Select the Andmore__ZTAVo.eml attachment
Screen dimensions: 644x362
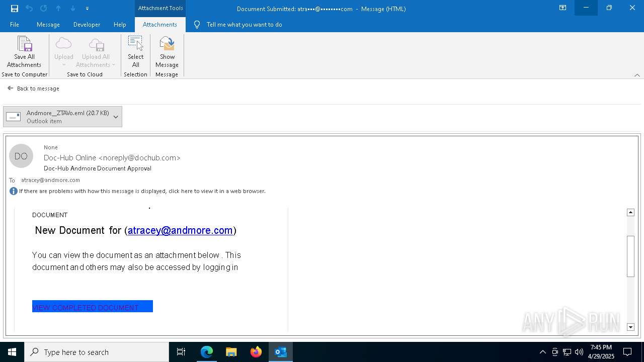click(x=62, y=117)
